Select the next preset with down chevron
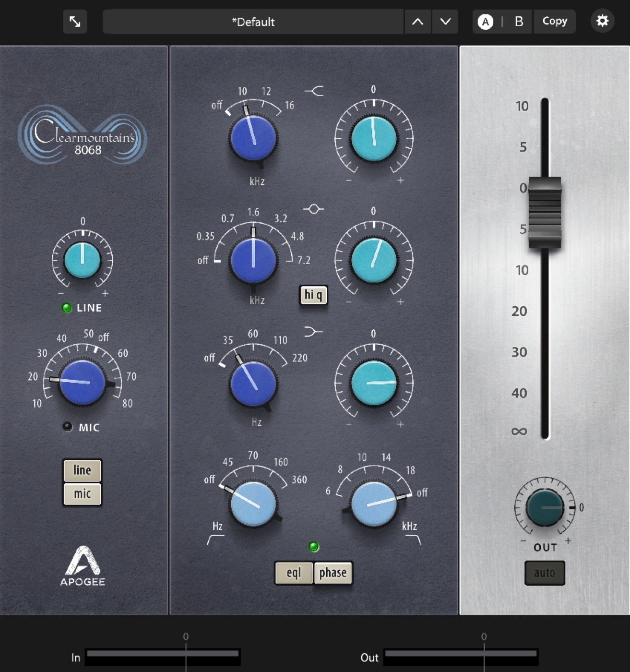Image resolution: width=630 pixels, height=672 pixels. click(445, 22)
